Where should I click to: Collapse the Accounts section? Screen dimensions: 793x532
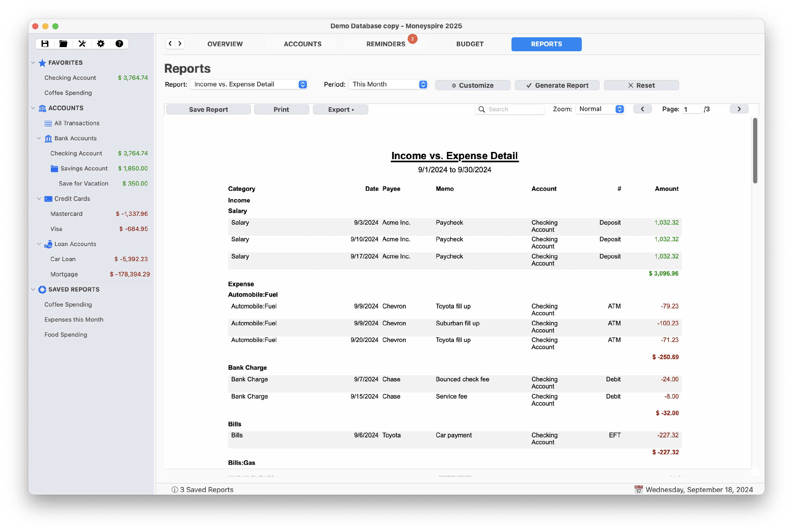click(x=33, y=108)
